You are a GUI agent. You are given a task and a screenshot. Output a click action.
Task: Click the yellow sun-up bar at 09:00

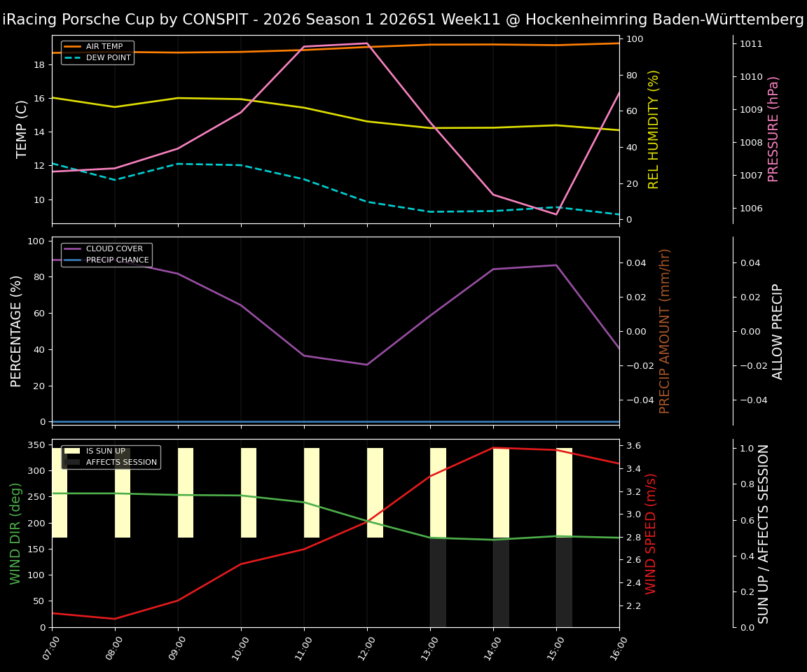(x=184, y=490)
